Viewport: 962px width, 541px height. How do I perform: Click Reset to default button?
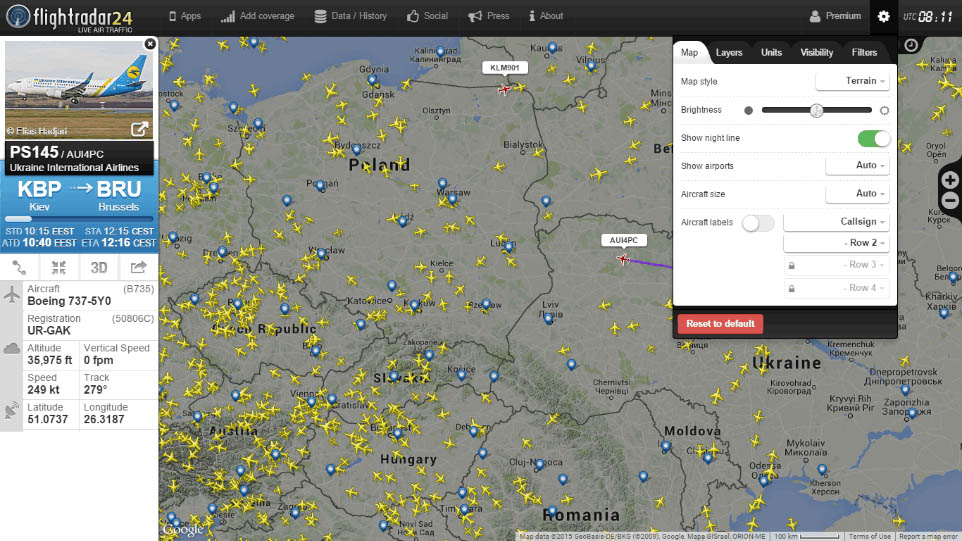pos(720,324)
